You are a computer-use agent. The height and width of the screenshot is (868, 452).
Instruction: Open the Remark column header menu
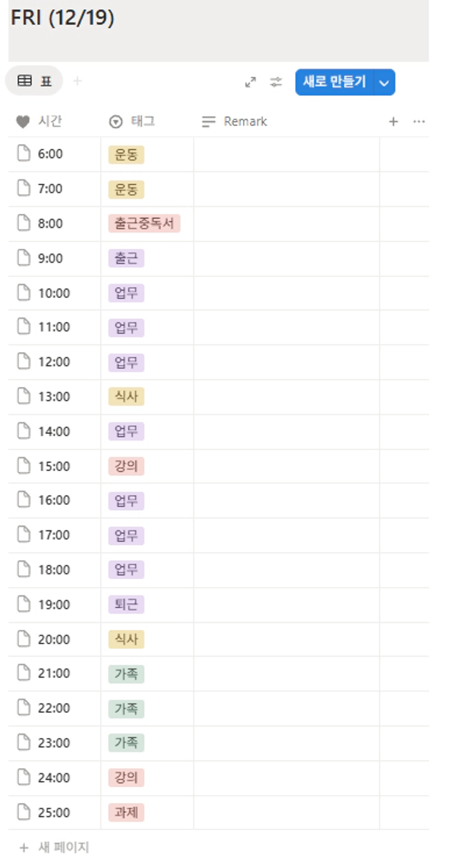coord(235,121)
